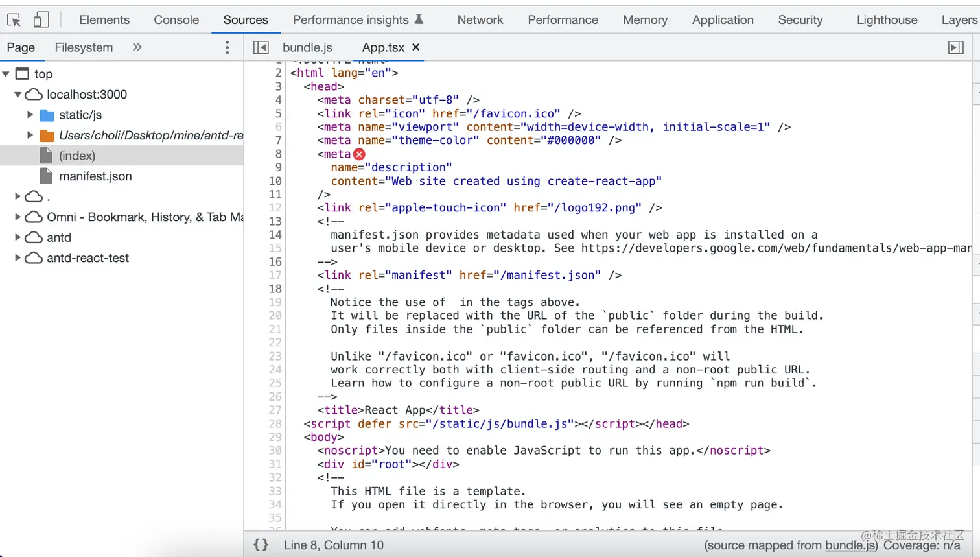Viewport: 980px width, 557px height.
Task: Select the Sources tab
Action: 246,20
